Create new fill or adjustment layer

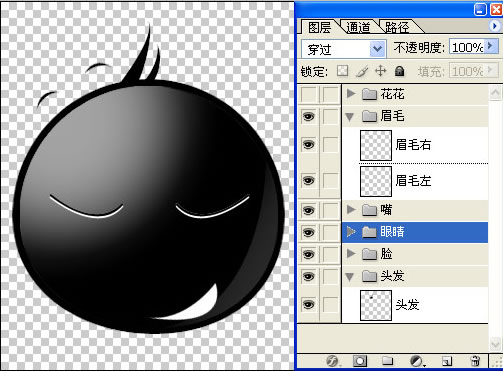tap(417, 361)
